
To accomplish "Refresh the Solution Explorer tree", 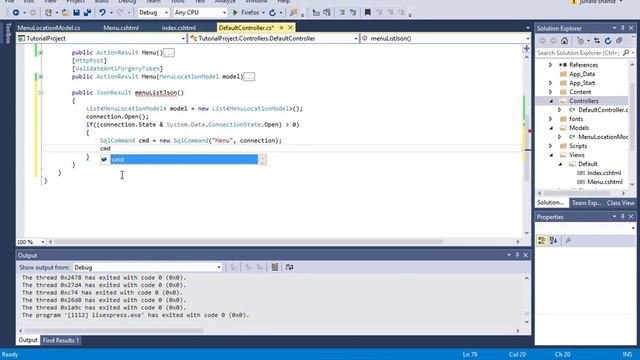I will (608, 41).
